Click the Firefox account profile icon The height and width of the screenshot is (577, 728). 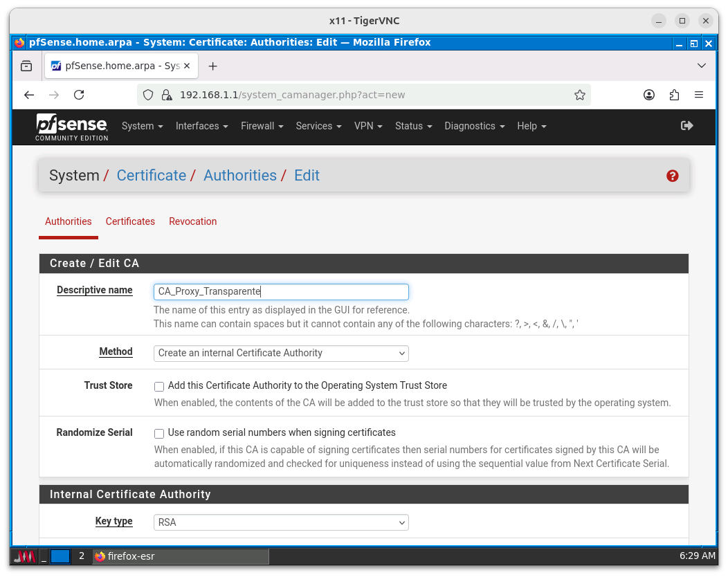coord(649,95)
